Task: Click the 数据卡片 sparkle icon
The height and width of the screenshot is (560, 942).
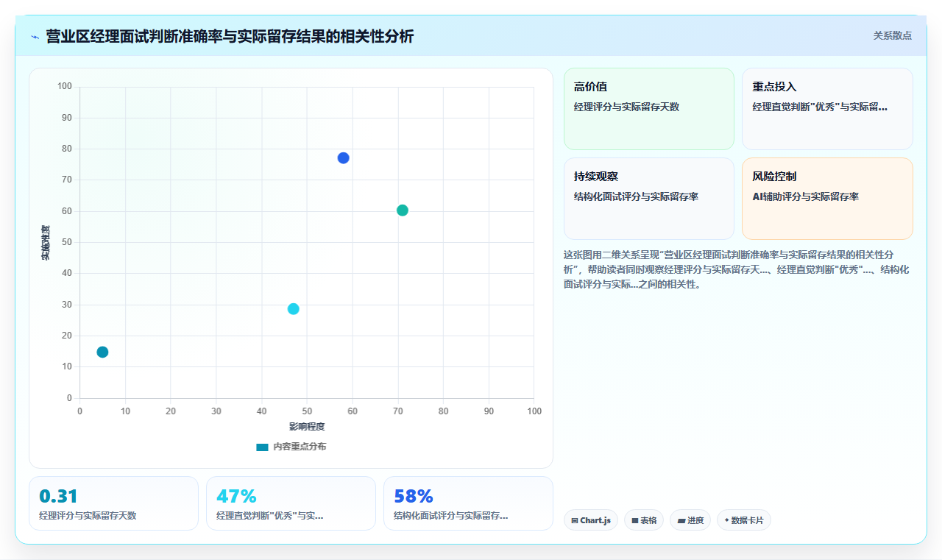Action: coord(726,520)
